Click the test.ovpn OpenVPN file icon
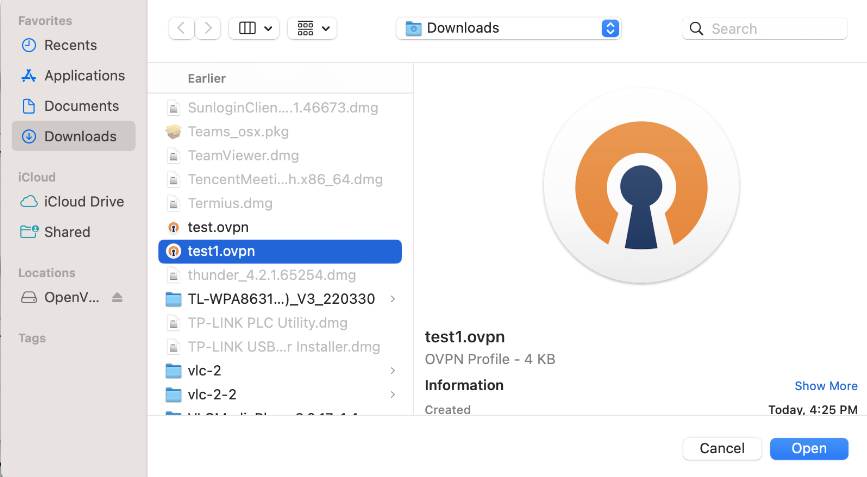Image resolution: width=867 pixels, height=477 pixels. click(x=174, y=227)
